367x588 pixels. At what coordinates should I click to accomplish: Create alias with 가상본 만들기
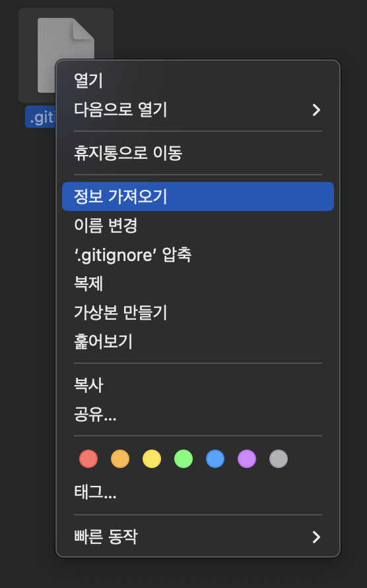pos(198,312)
